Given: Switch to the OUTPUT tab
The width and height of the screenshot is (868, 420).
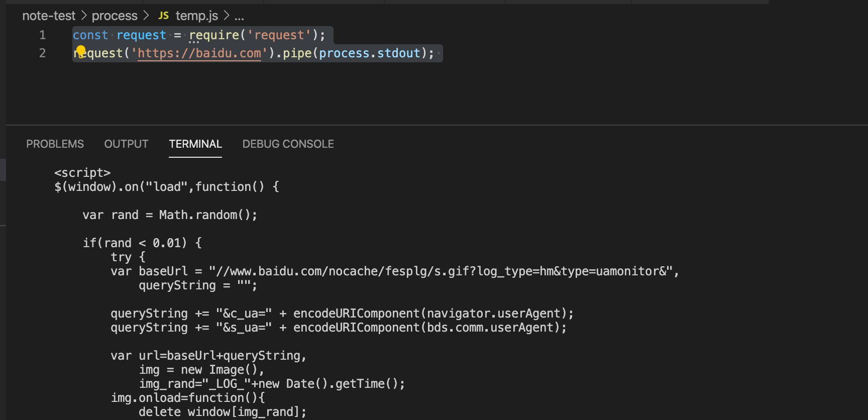Looking at the screenshot, I should coord(126,144).
